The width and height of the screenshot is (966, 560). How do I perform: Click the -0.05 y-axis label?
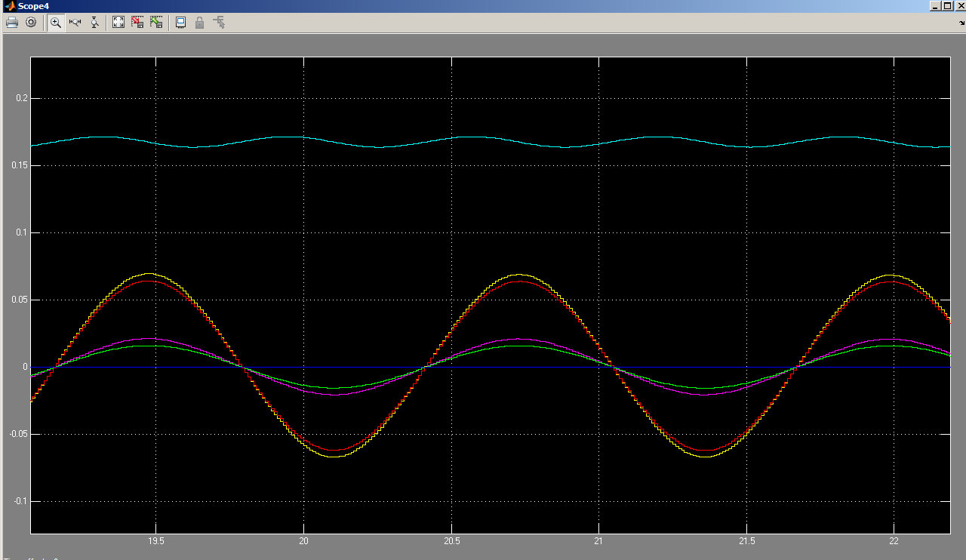(x=17, y=434)
